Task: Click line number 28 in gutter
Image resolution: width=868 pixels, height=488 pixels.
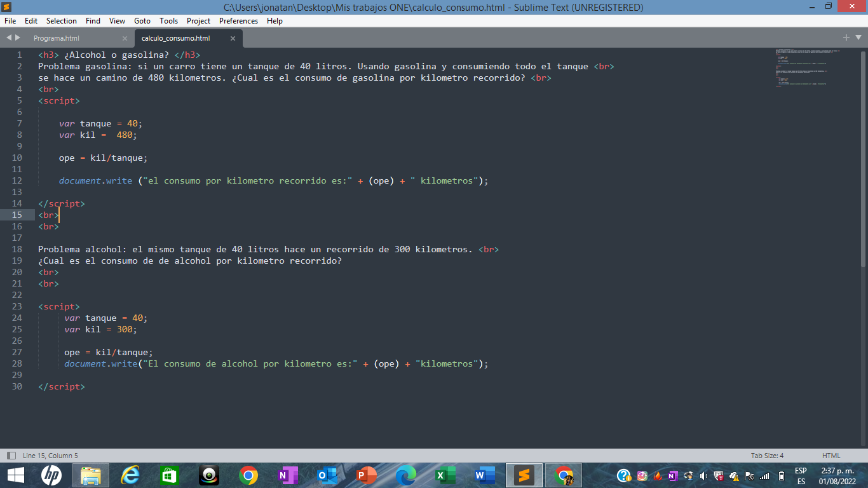Action: (17, 363)
